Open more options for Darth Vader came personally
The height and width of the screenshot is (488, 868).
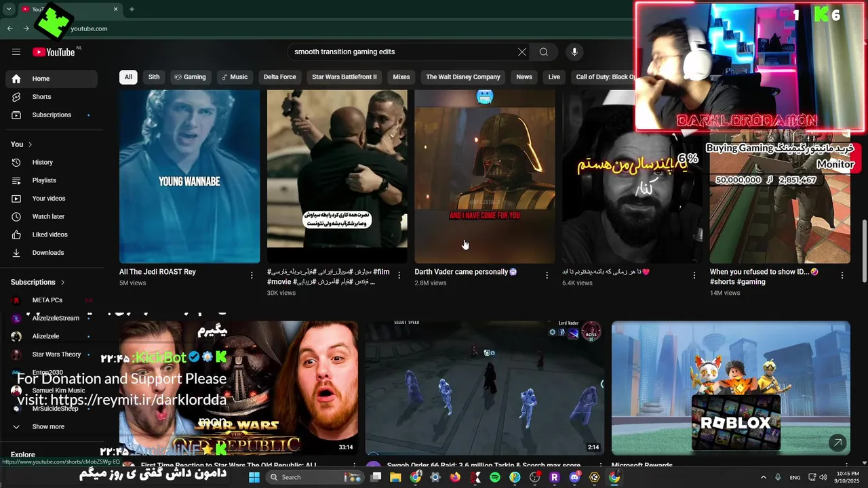click(547, 275)
